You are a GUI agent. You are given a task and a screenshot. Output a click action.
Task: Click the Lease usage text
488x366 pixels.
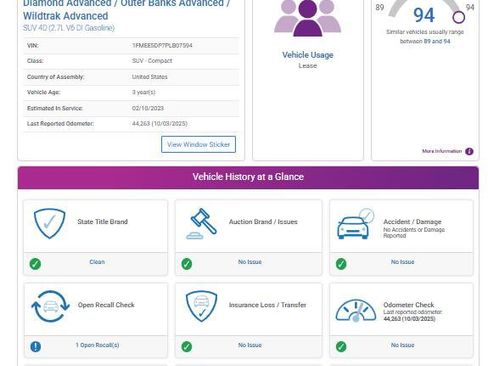point(308,66)
